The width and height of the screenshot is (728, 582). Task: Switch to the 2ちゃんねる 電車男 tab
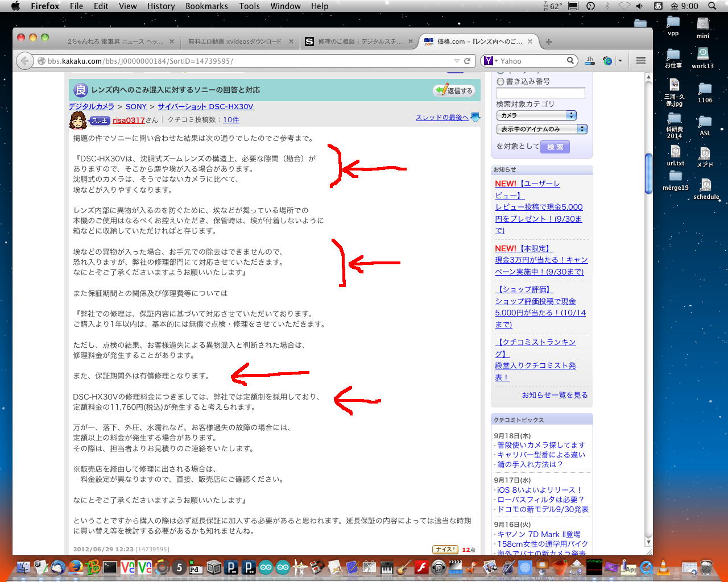tap(115, 41)
